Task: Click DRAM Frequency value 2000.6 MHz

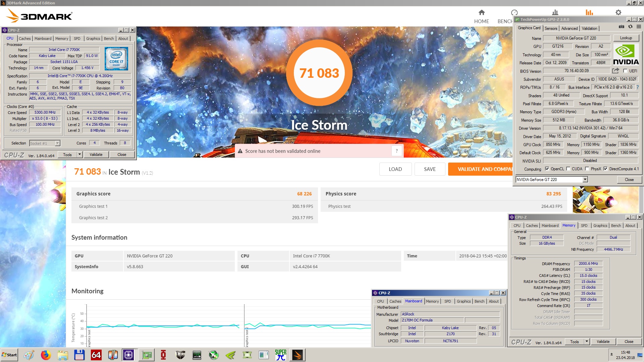Action: [x=588, y=263]
